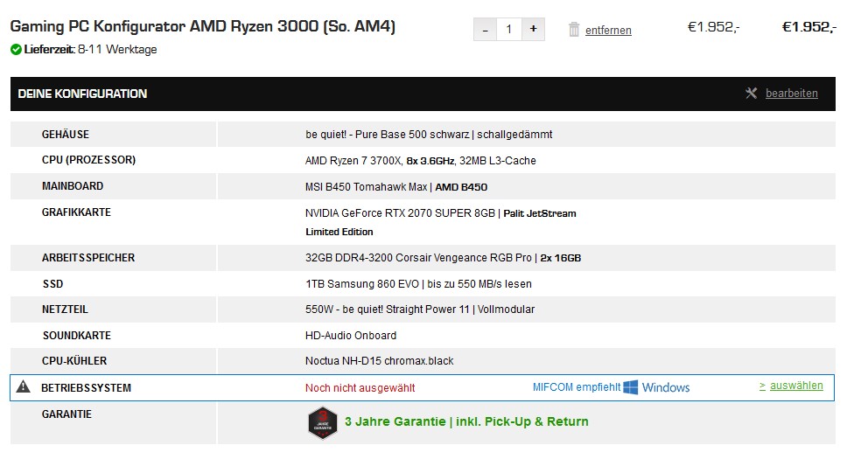Click the HD-Audio Onboard text
The image size is (868, 466).
351,336
